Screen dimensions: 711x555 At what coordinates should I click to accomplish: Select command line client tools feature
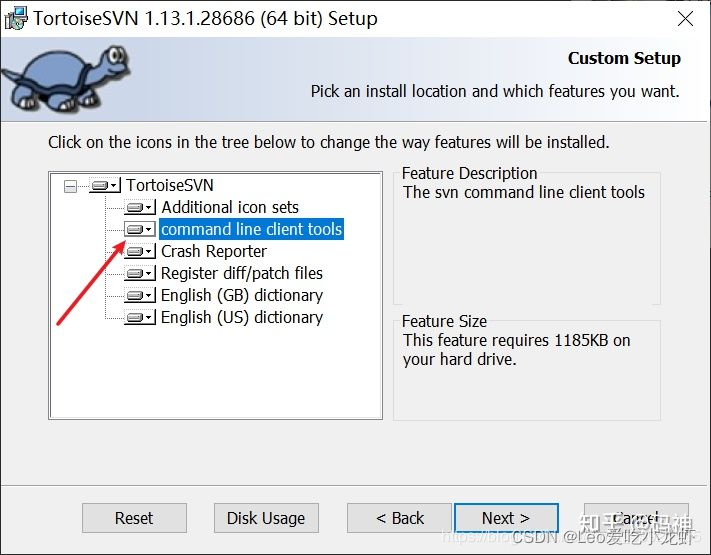pos(251,229)
